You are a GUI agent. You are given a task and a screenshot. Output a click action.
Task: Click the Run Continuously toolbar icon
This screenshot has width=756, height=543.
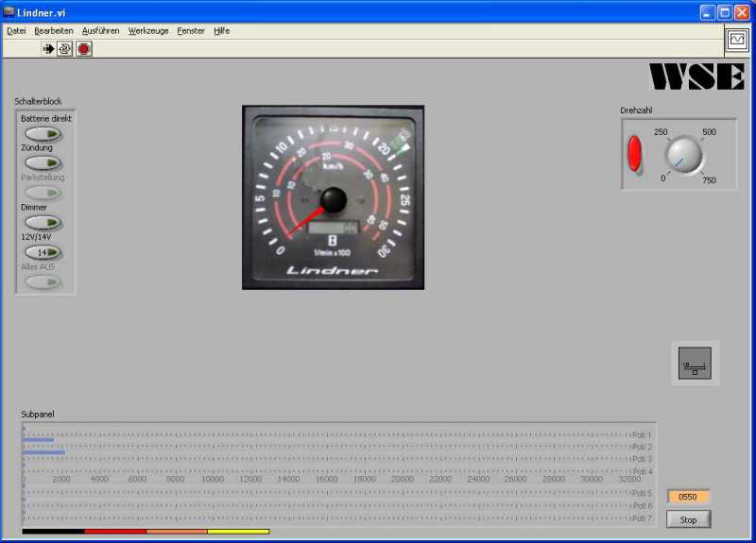tap(65, 48)
